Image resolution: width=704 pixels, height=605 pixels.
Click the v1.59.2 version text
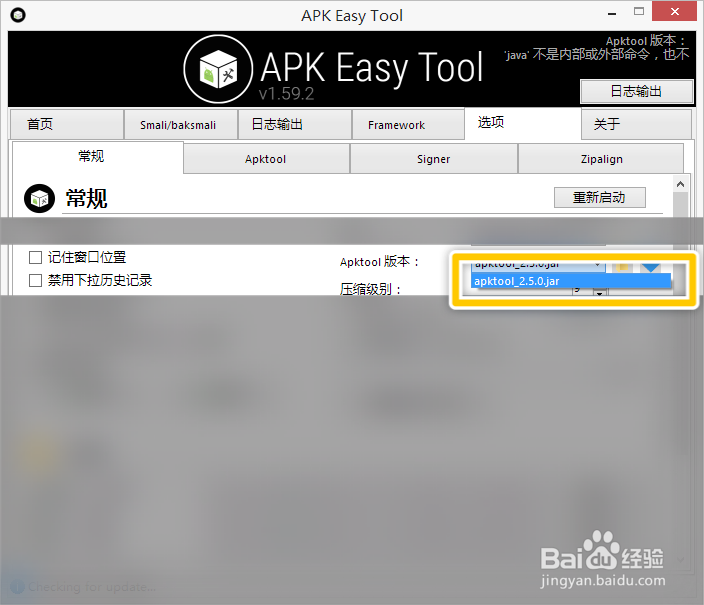pyautogui.click(x=287, y=93)
